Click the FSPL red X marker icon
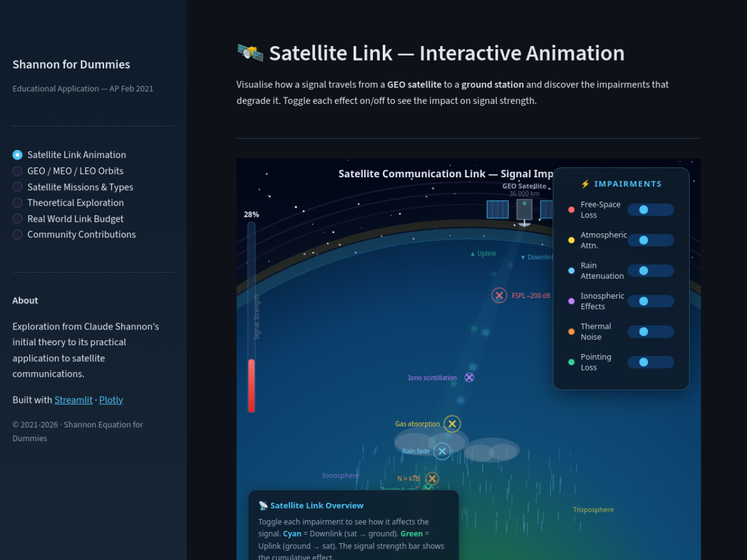This screenshot has height=560, width=747. click(x=499, y=295)
